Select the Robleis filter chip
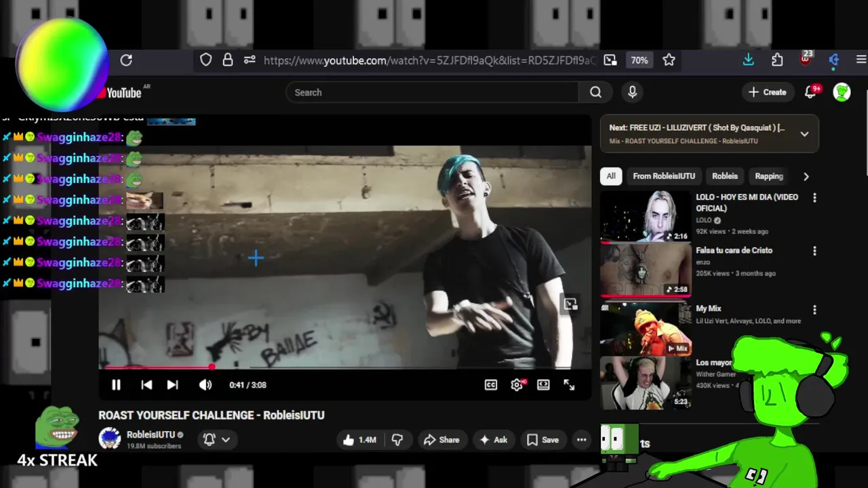Viewport: 868px width, 488px height. (x=725, y=176)
